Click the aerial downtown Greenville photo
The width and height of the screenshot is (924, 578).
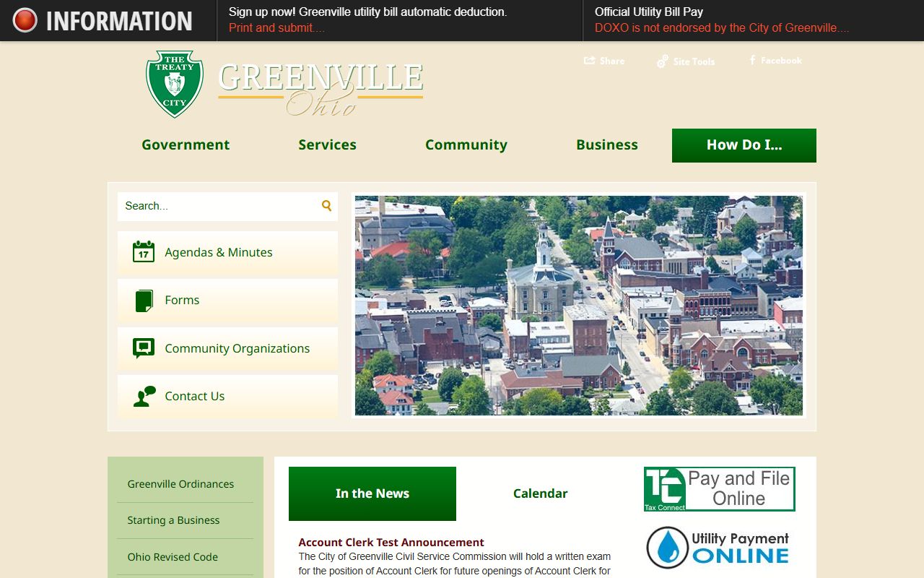(x=579, y=306)
